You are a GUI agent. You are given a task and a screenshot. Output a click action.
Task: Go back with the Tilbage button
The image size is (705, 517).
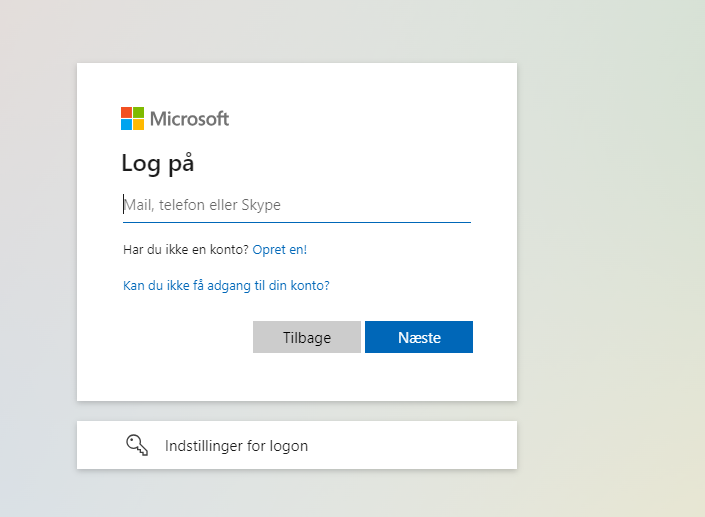(x=307, y=337)
